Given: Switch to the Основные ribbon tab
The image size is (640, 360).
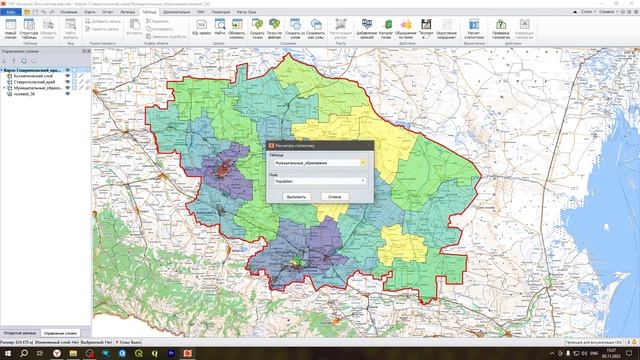Looking at the screenshot, I should click(69, 12).
